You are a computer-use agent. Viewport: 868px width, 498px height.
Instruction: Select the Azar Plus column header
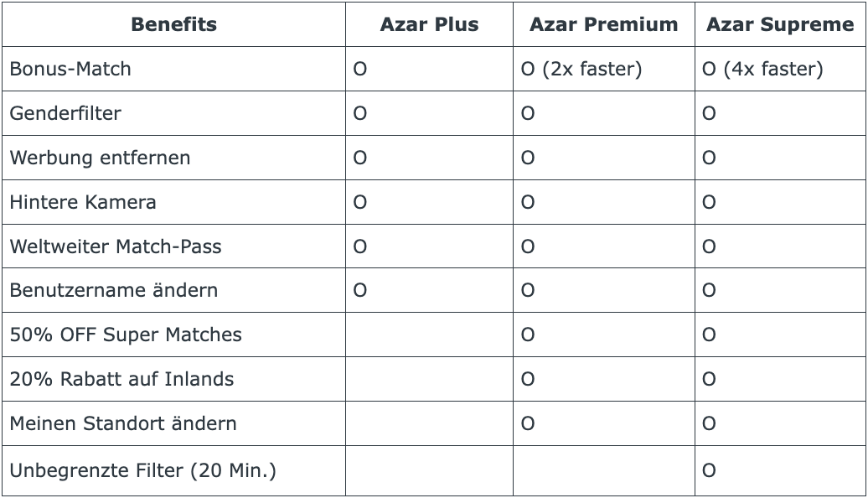(x=429, y=24)
